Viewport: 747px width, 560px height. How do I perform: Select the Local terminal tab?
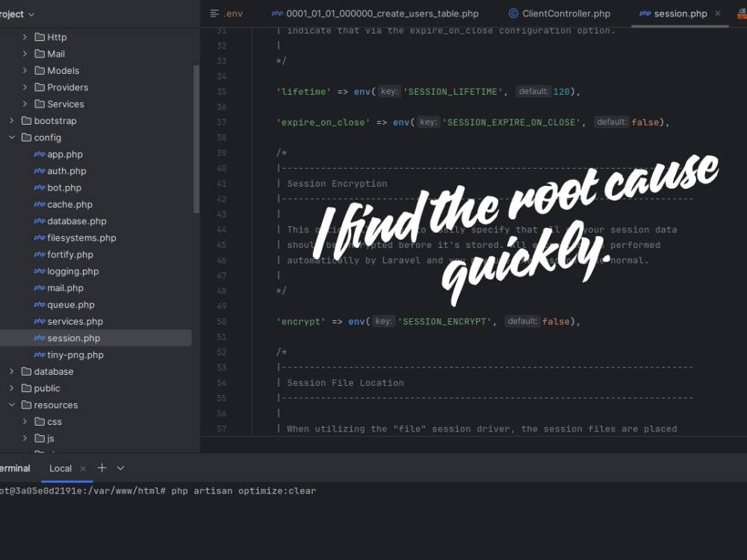point(61,469)
